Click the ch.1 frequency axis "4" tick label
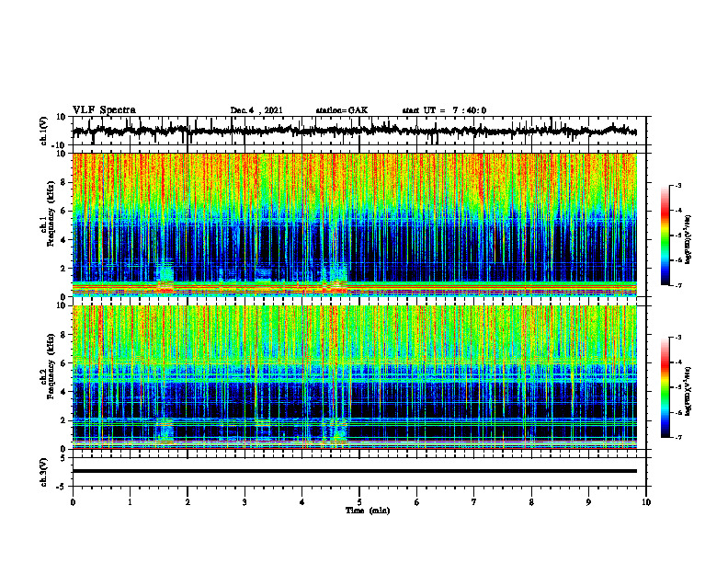 [x=63, y=240]
